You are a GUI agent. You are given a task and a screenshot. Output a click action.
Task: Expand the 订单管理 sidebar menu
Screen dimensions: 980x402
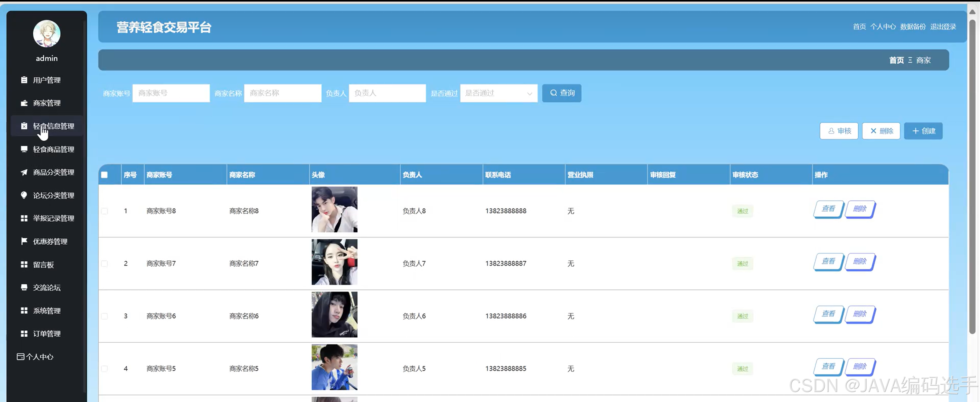point(47,334)
